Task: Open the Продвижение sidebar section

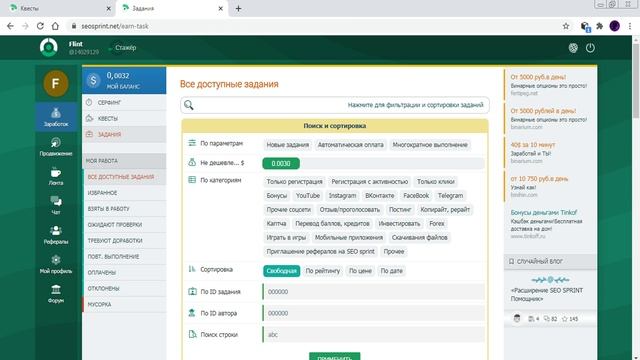Action: pyautogui.click(x=56, y=147)
